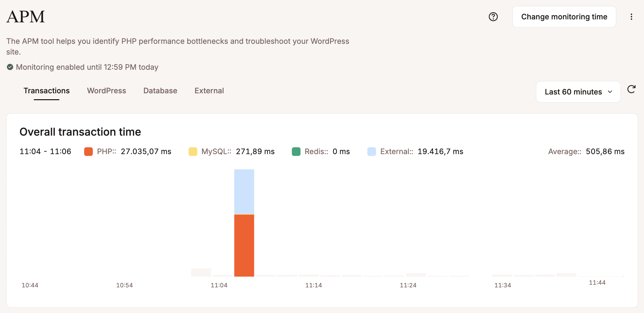The width and height of the screenshot is (644, 313).
Task: Click the yellow MySQL legend swatch
Action: point(193,151)
